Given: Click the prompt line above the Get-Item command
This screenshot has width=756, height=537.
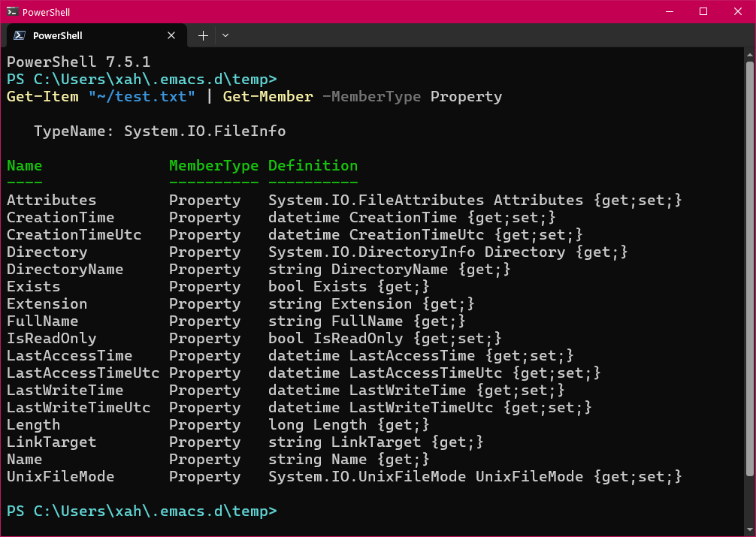Looking at the screenshot, I should coord(142,79).
